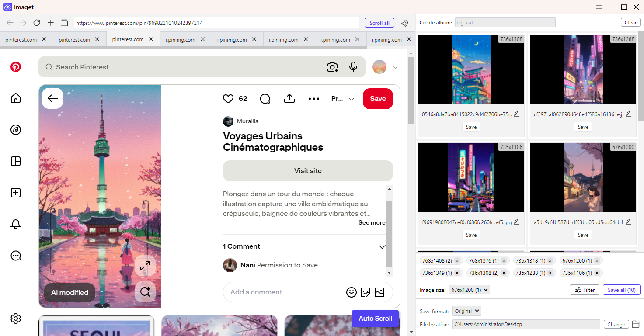Viewport: 644px width, 336px height.
Task: Open the Image size dropdown
Action: click(x=470, y=290)
